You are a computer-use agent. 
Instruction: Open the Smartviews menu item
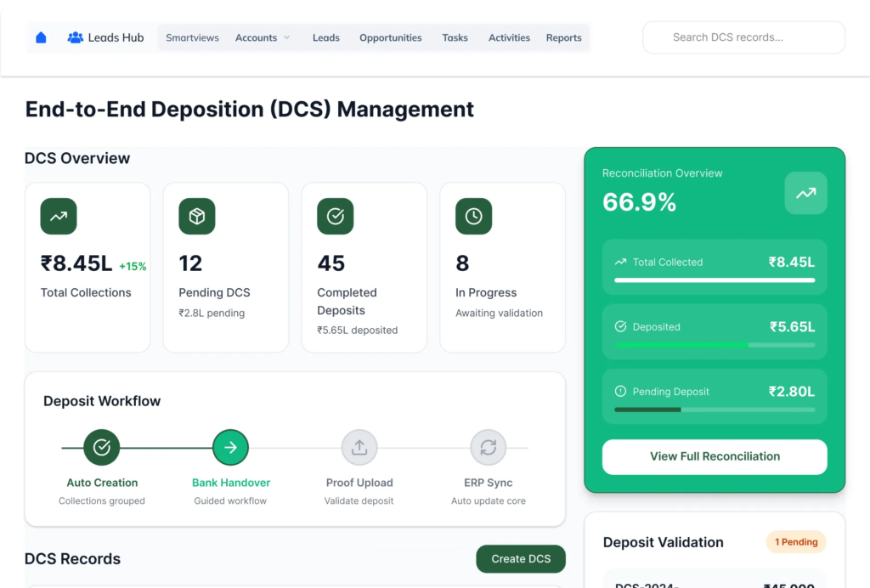click(x=192, y=37)
